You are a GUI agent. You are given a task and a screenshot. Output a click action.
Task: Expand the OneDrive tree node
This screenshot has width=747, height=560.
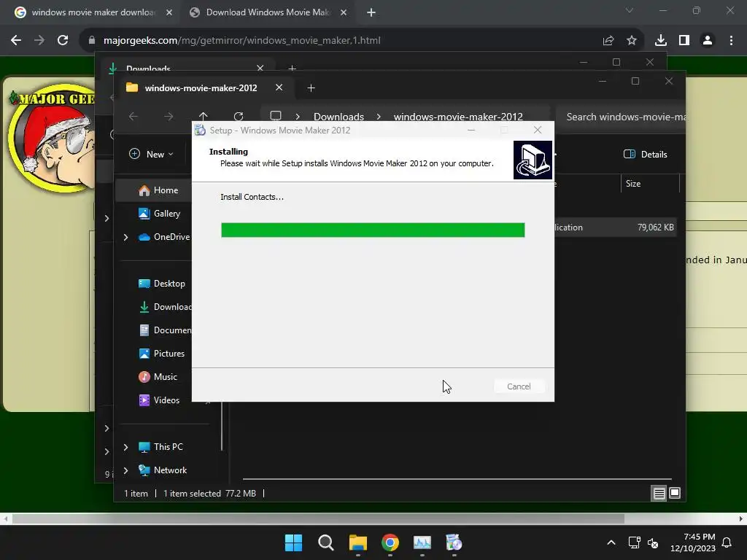125,237
